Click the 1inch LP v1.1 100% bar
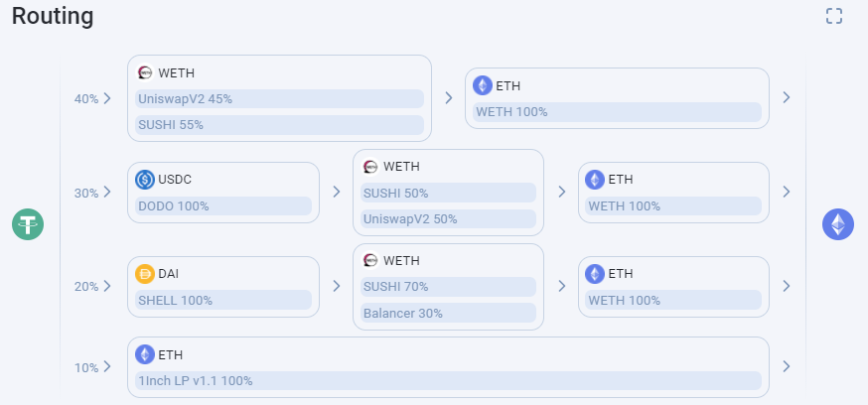The image size is (868, 405). pyautogui.click(x=448, y=380)
